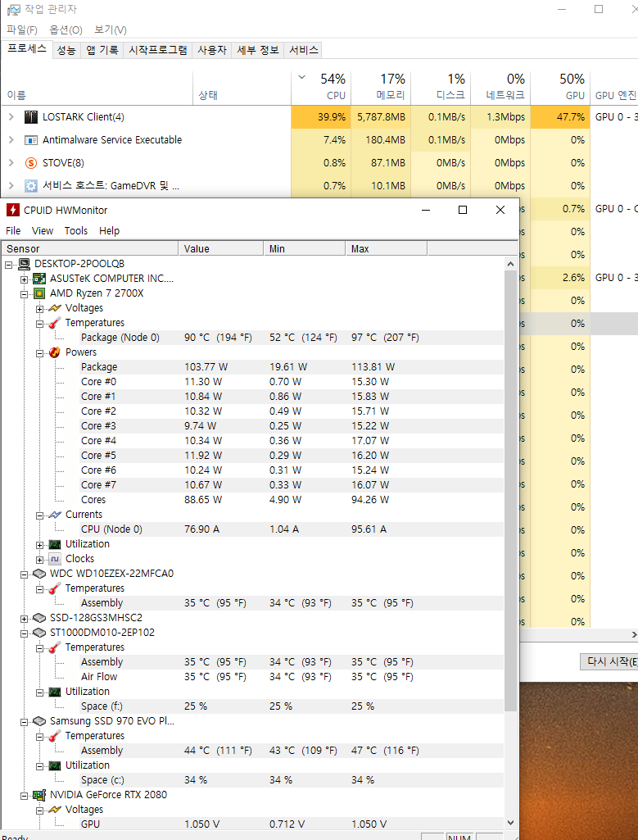Switch to the 성능 tab
This screenshot has width=638, height=840.
[66, 50]
